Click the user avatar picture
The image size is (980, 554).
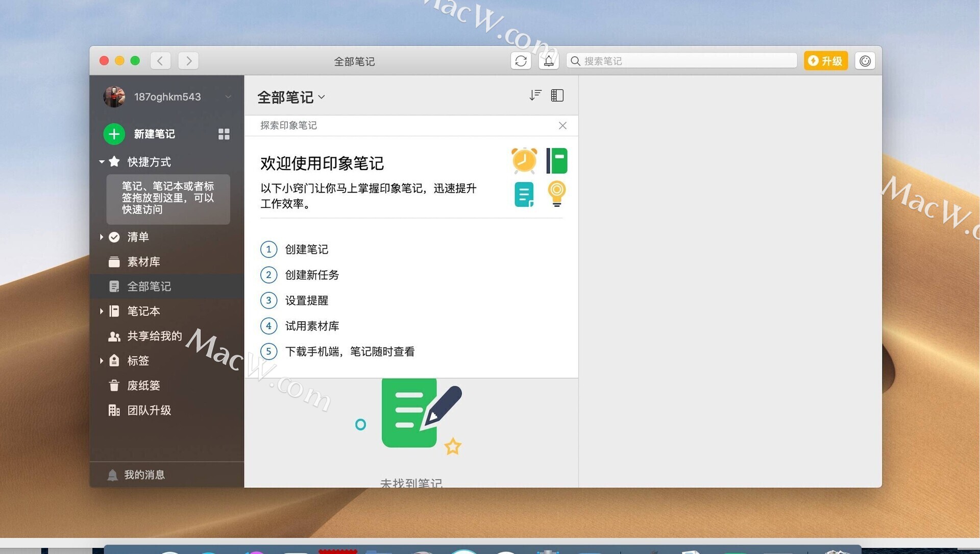point(114,97)
